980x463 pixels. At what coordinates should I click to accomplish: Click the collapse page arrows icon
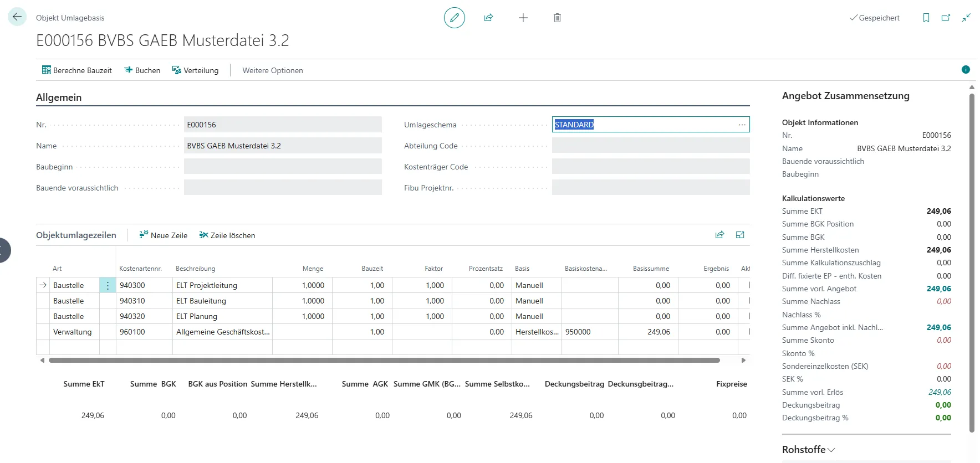(966, 18)
